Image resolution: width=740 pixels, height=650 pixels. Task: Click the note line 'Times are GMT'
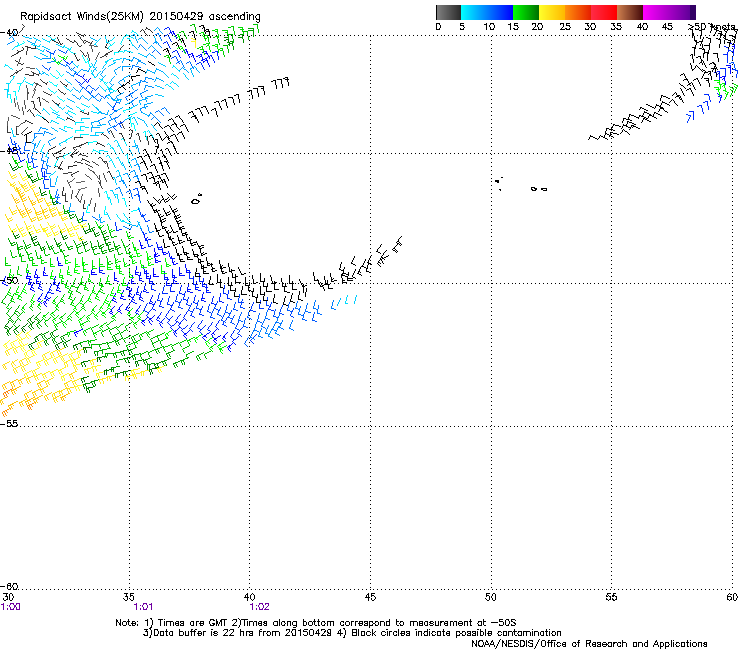click(193, 623)
